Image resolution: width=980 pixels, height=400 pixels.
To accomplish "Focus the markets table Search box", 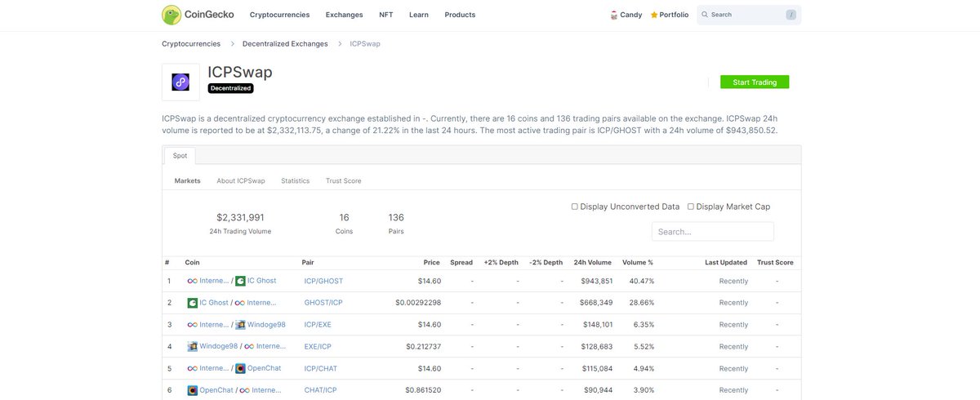I will 713,231.
